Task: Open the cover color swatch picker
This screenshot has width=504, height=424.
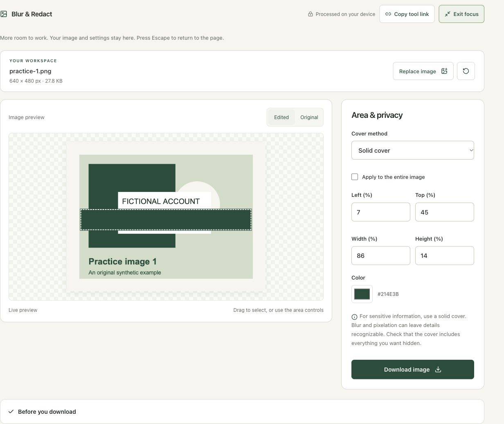Action: (362, 294)
